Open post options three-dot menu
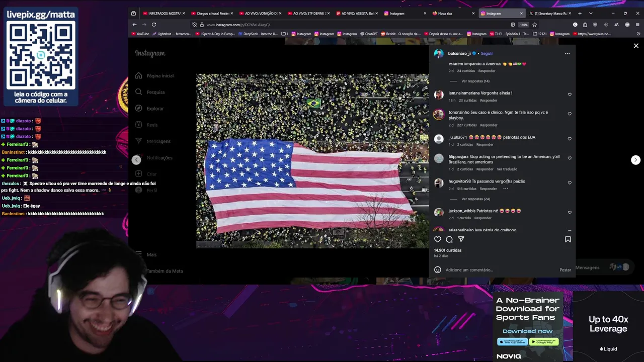This screenshot has width=644, height=362. 567,53
